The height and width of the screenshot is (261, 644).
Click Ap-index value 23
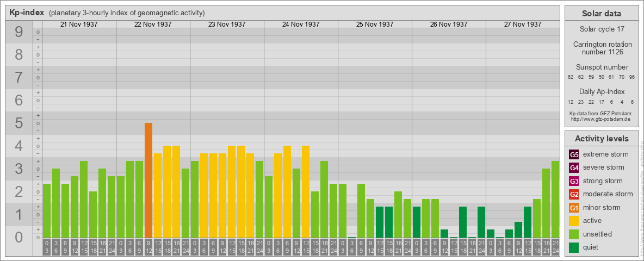tap(581, 102)
